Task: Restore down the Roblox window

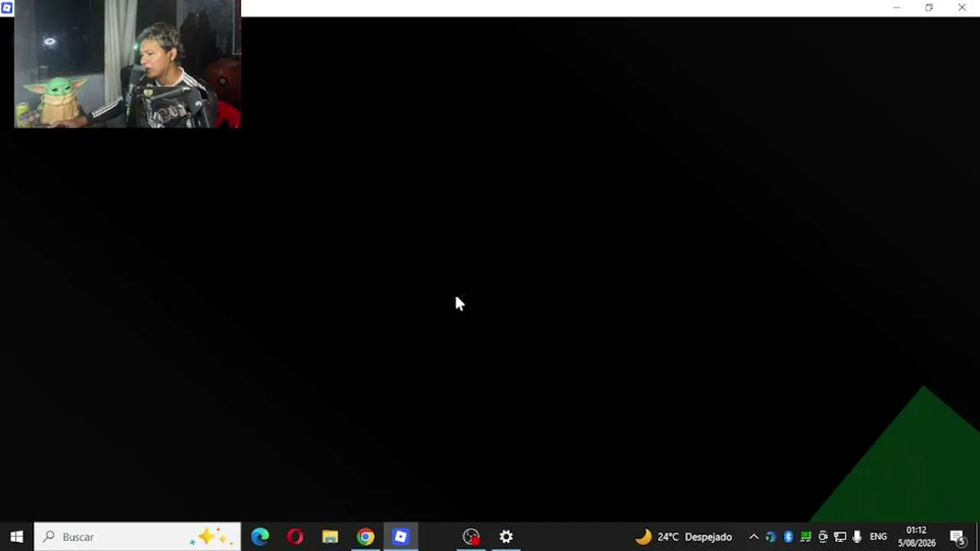Action: tap(929, 8)
